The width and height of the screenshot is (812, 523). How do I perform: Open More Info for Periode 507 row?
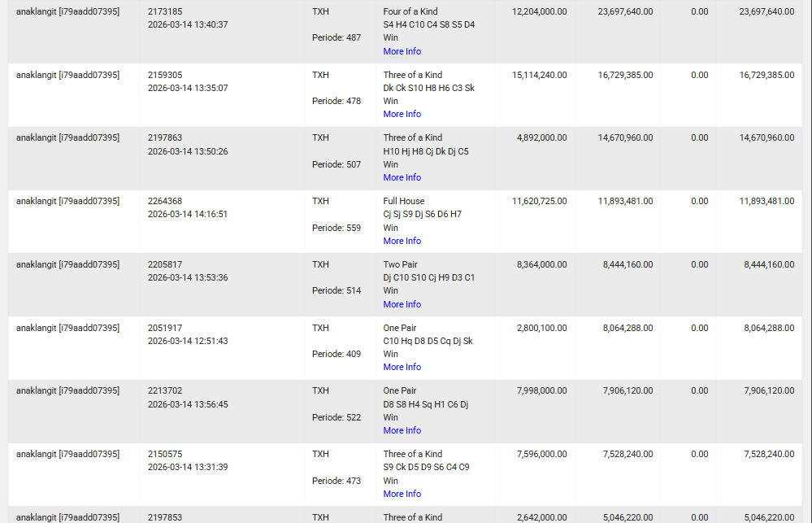pos(402,177)
